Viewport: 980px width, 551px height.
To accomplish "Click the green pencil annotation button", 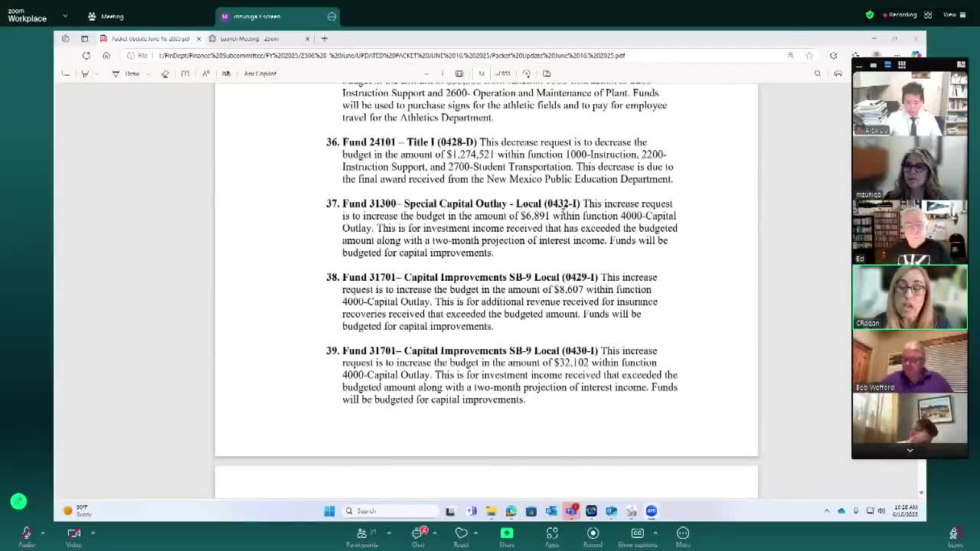I will pyautogui.click(x=18, y=501).
